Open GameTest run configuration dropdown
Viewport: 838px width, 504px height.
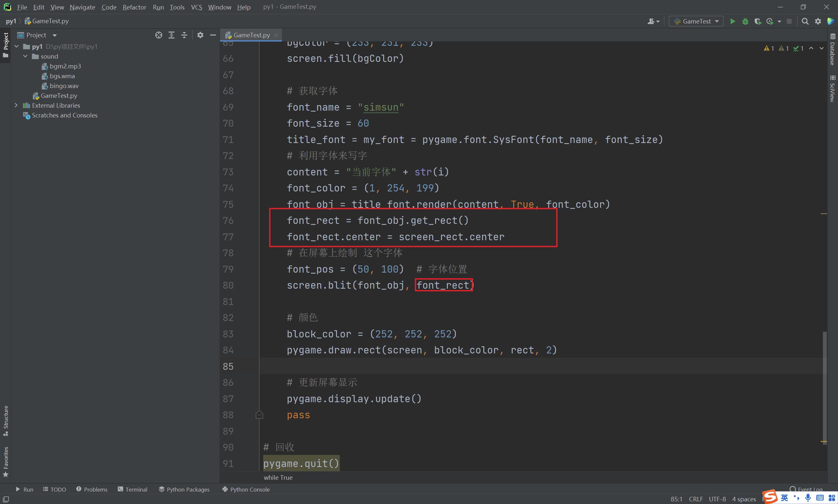point(696,21)
